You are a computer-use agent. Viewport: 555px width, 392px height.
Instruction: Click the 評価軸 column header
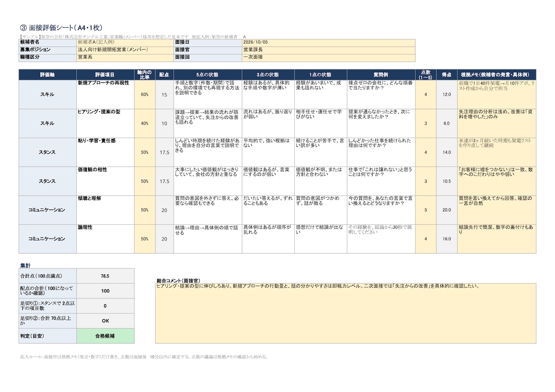coord(48,75)
